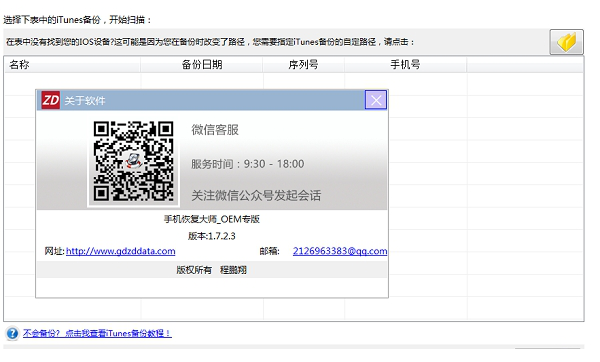600x362 pixels.
Task: Open the iTunes backup folder browse icon
Action: click(566, 42)
